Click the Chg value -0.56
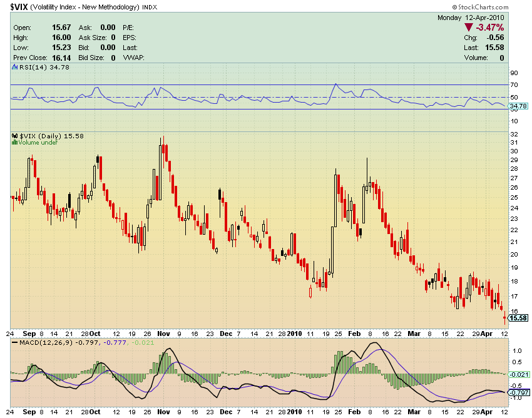532x418 pixels. pos(495,38)
